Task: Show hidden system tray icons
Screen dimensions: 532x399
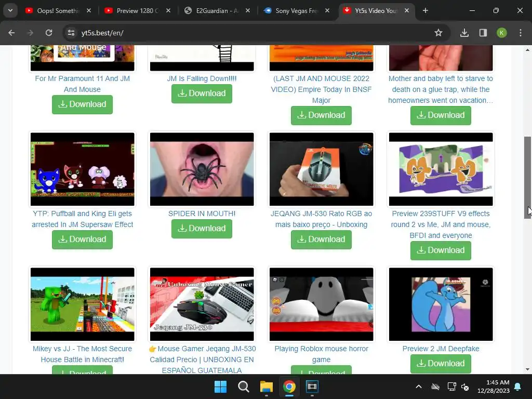Action: point(419,387)
